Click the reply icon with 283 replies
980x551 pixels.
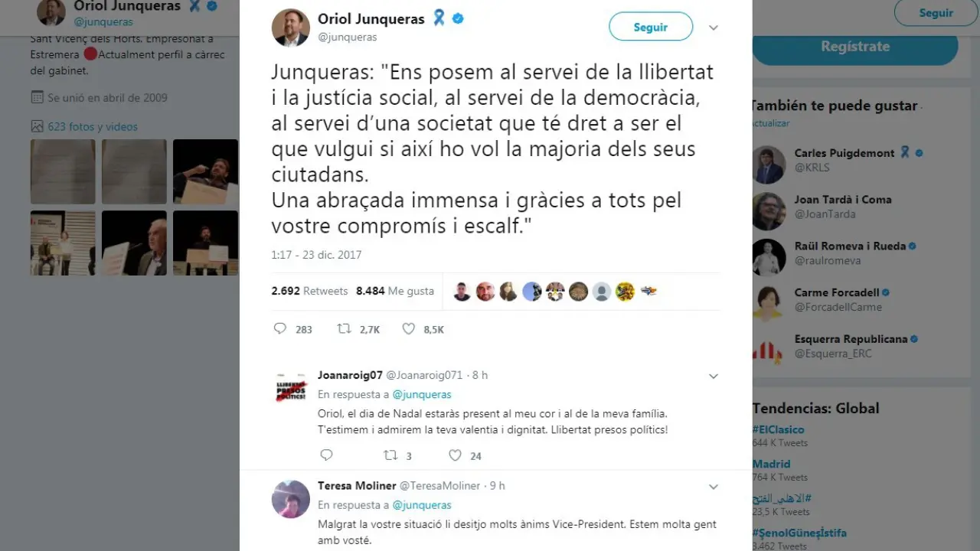[x=280, y=329]
